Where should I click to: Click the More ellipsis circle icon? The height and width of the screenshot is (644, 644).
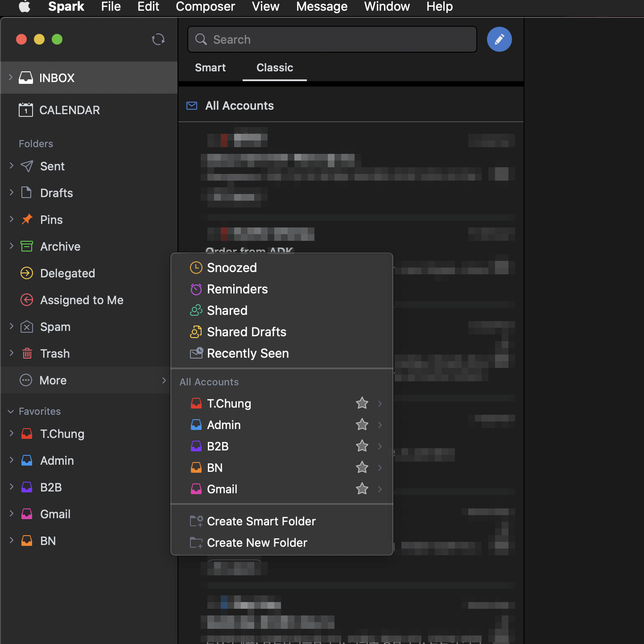click(26, 380)
